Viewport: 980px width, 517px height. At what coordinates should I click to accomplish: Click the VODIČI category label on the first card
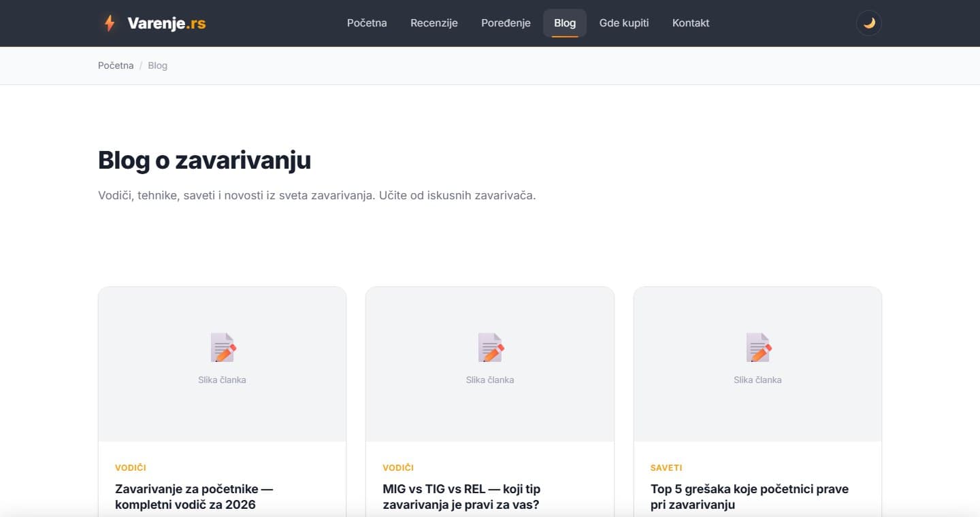click(x=131, y=468)
